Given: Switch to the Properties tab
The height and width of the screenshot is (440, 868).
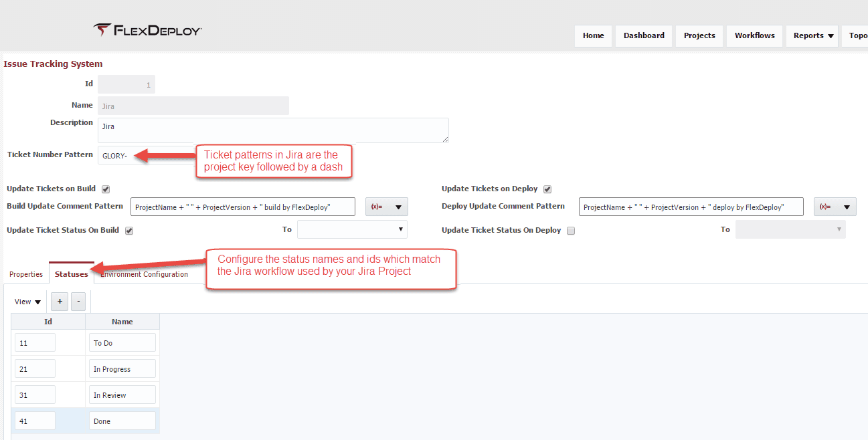Looking at the screenshot, I should click(x=26, y=274).
